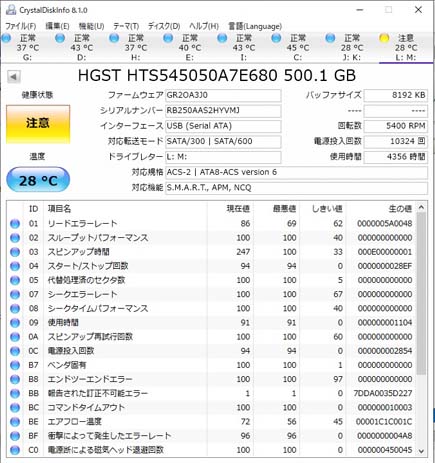The width and height of the screenshot is (435, 463).
Task: Click the standard field ACS-2 | ATA8-ACS
Action: (296, 172)
